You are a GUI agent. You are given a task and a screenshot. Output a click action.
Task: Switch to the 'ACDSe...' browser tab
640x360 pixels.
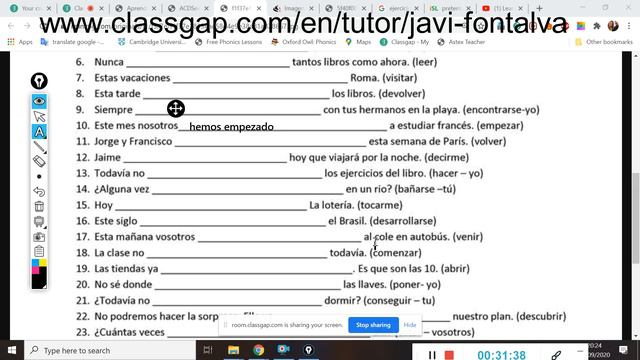(x=189, y=8)
